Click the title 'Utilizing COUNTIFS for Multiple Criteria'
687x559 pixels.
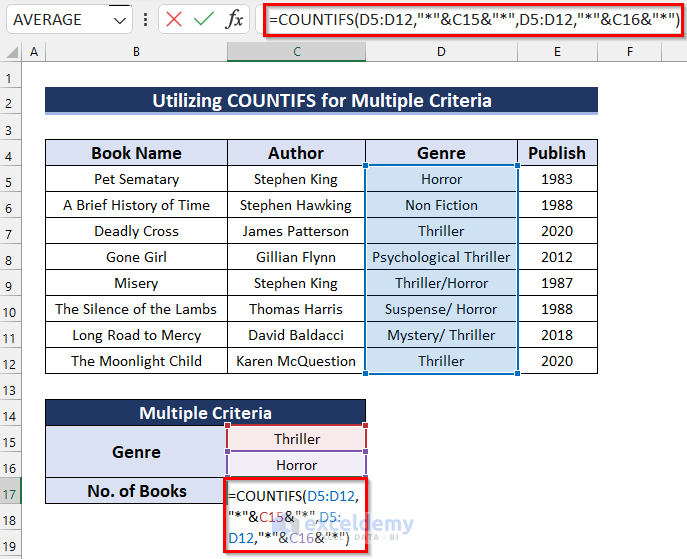pyautogui.click(x=321, y=100)
